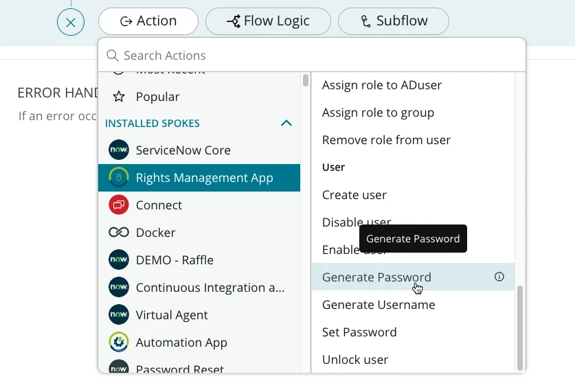Click the ServiceNow Core logo icon

tap(118, 150)
